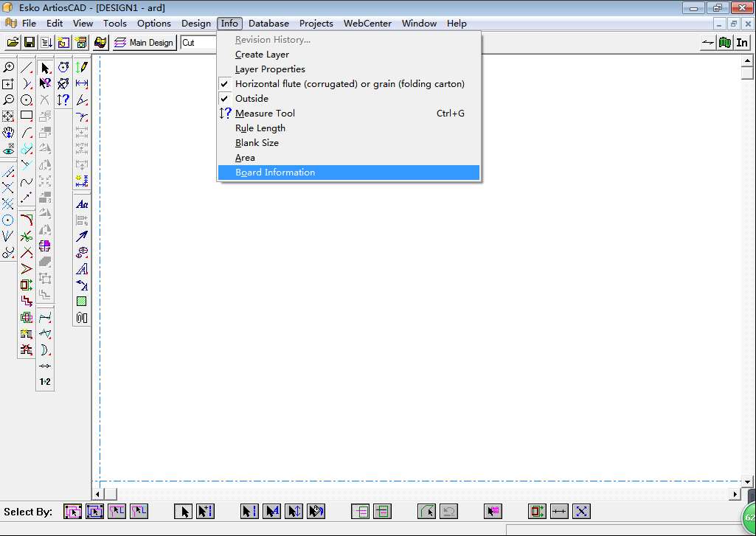Select the Zoom Out magnifier tool
The width and height of the screenshot is (756, 536).
tap(8, 100)
